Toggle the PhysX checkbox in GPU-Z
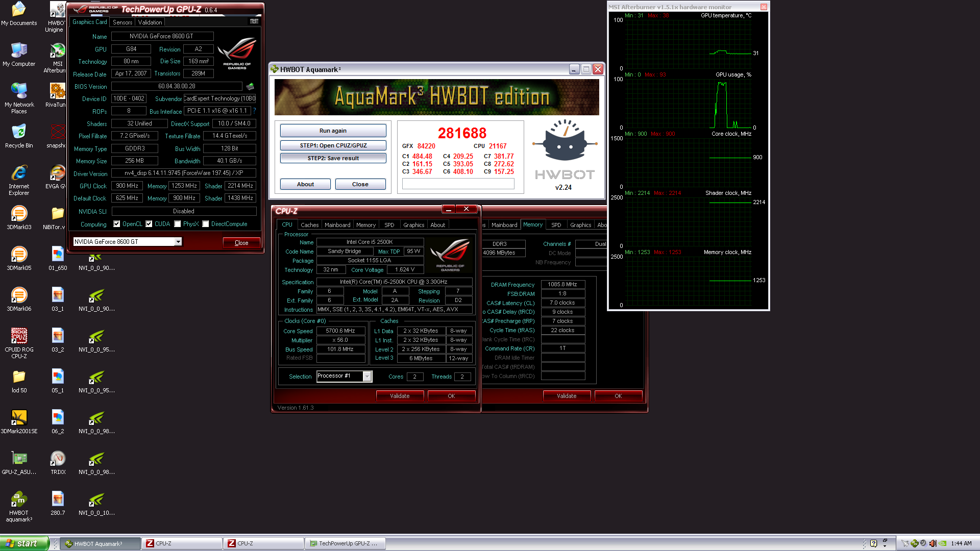 click(178, 224)
